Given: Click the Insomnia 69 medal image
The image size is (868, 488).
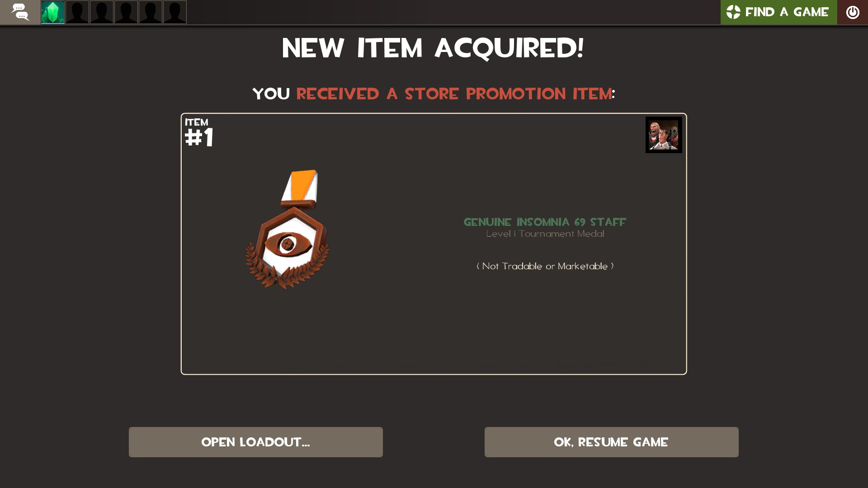Looking at the screenshot, I should [288, 230].
